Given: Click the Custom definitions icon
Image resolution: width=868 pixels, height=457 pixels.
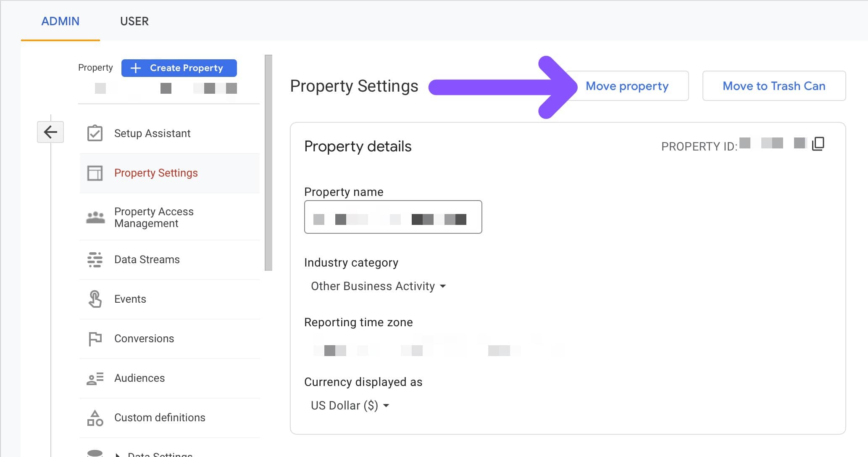Looking at the screenshot, I should (x=95, y=417).
